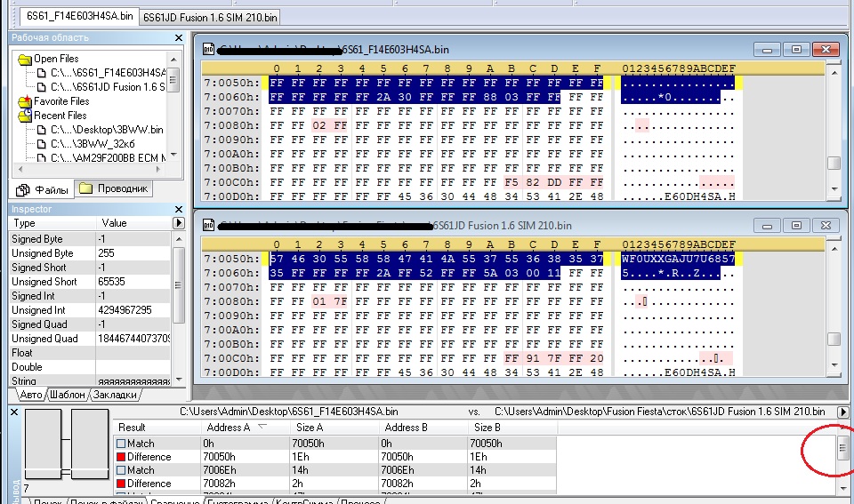Select Float row in Inspector
The height and width of the screenshot is (504, 854).
coord(90,353)
